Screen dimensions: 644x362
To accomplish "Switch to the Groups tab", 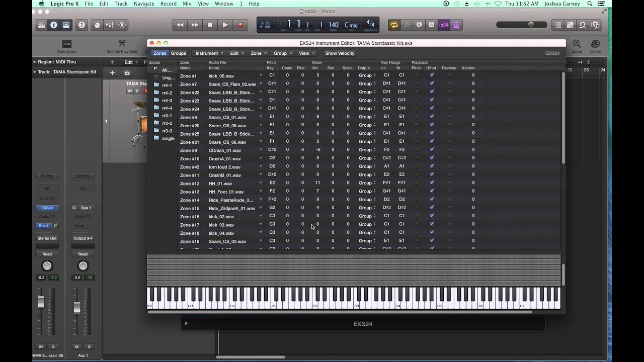I will coord(178,53).
